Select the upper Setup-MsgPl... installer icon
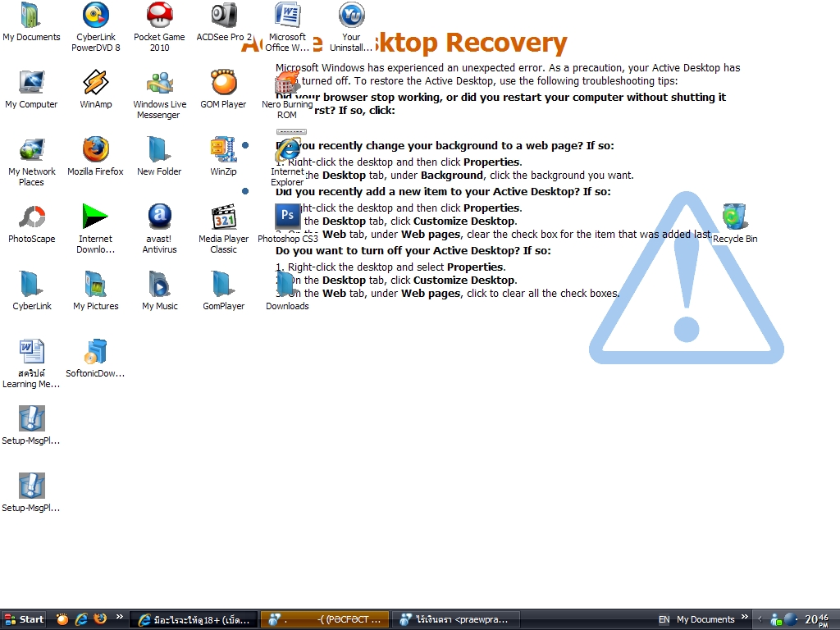Screen dimensions: 840x630 [31, 426]
